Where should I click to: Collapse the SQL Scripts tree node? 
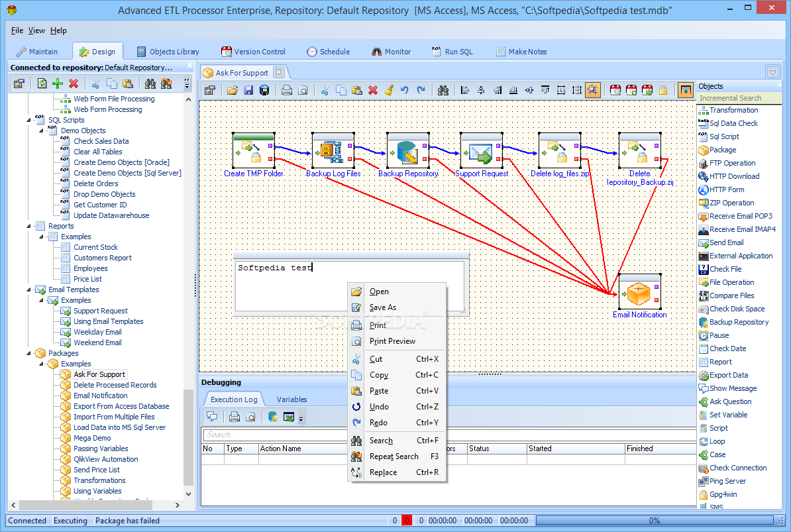pos(30,121)
